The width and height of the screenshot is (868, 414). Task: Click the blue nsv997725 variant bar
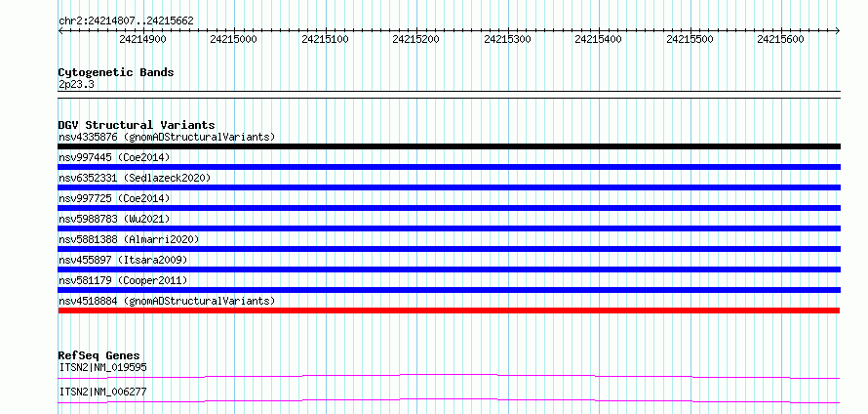click(x=449, y=208)
